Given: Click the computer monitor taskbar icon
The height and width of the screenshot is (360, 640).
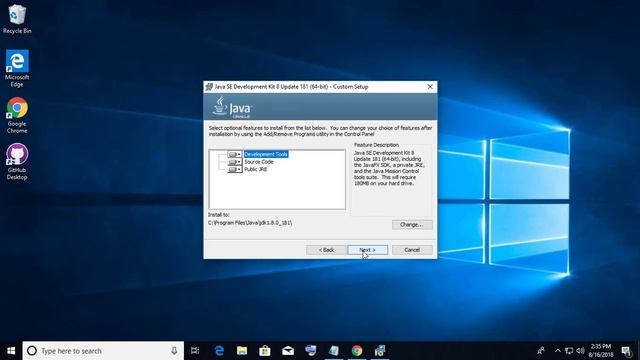Looking at the screenshot, I should coord(311,351).
